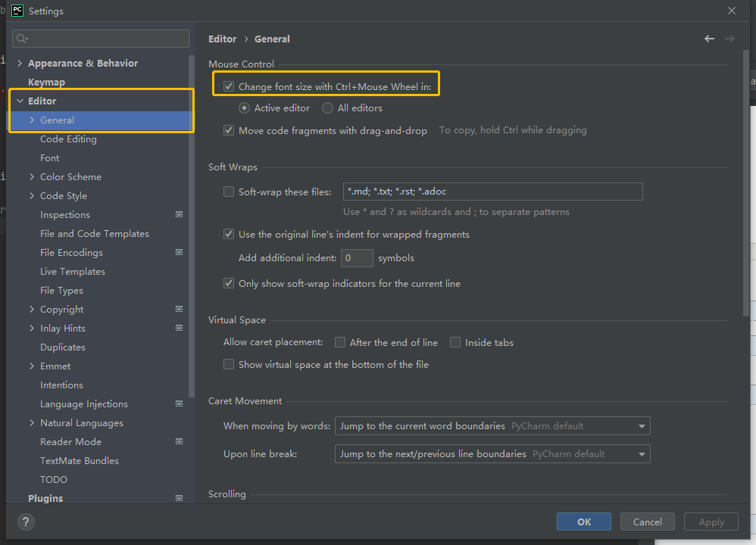Expand the Color Scheme tree node
756x545 pixels.
(x=32, y=177)
